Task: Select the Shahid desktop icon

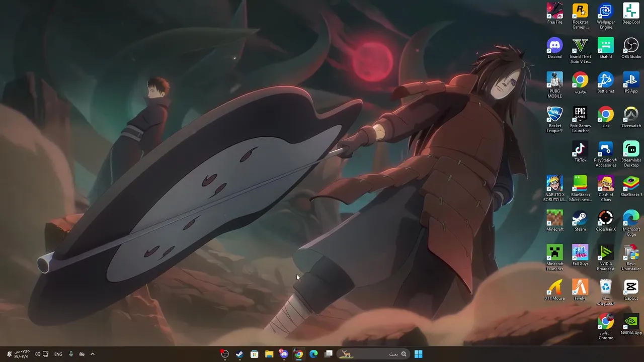Action: click(x=606, y=48)
